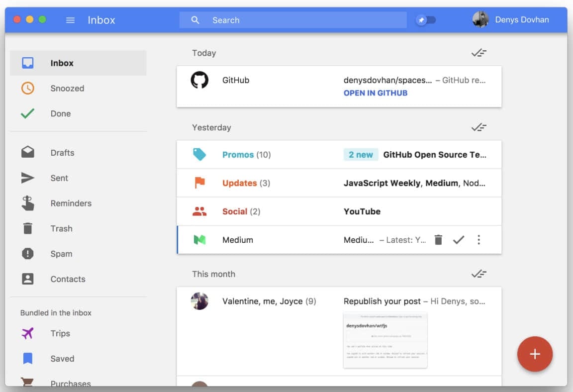Click the Updates flag icon

click(x=199, y=183)
